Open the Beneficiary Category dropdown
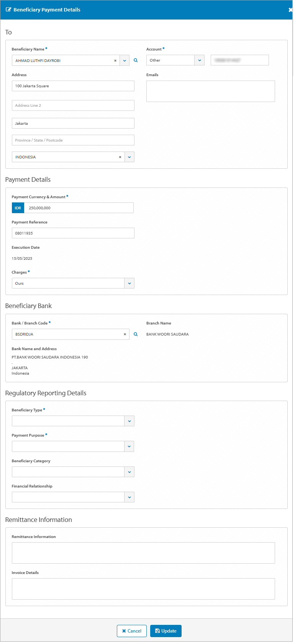Viewport: 295px width, 644px height. (x=129, y=471)
